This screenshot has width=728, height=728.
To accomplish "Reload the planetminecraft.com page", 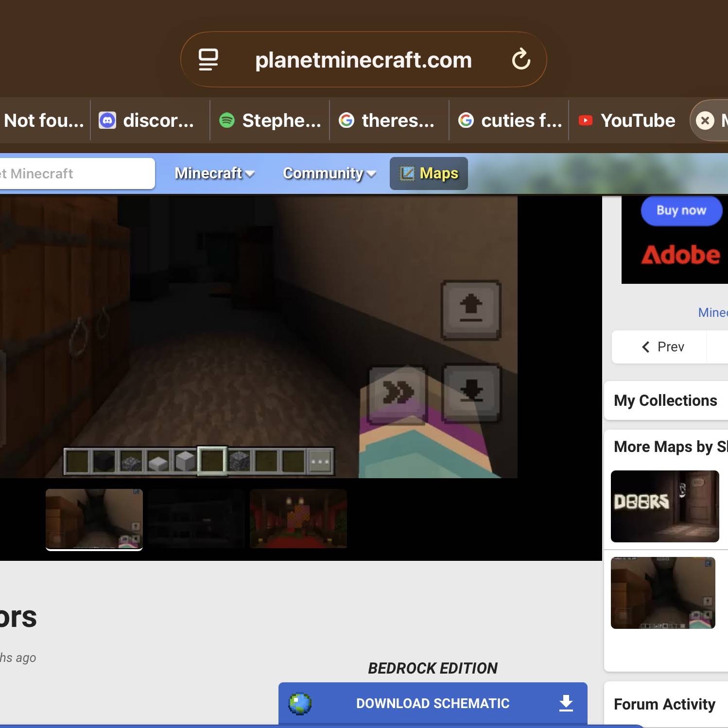I will tap(521, 60).
